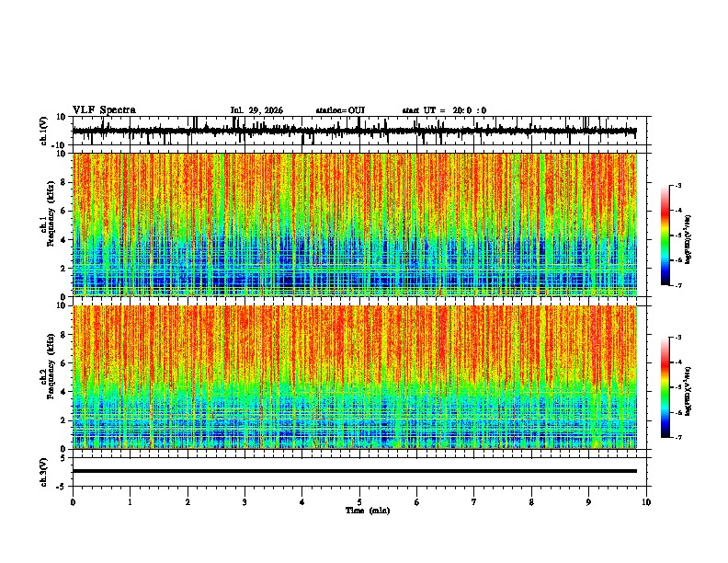Click the "6" kHz tick on ch.2 spectrogram

63,363
